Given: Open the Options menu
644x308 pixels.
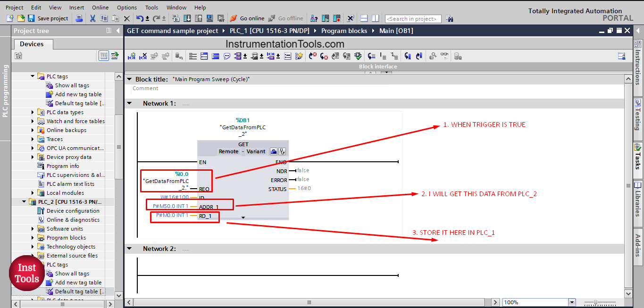Looking at the screenshot, I should point(127,8).
